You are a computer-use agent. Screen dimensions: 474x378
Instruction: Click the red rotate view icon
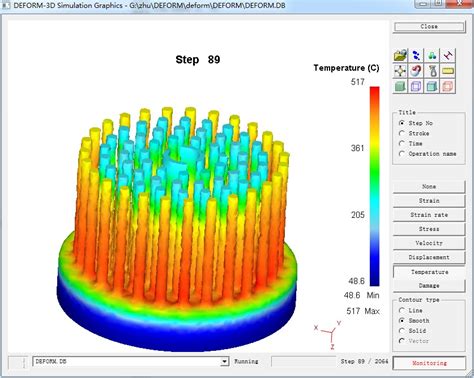[416, 71]
